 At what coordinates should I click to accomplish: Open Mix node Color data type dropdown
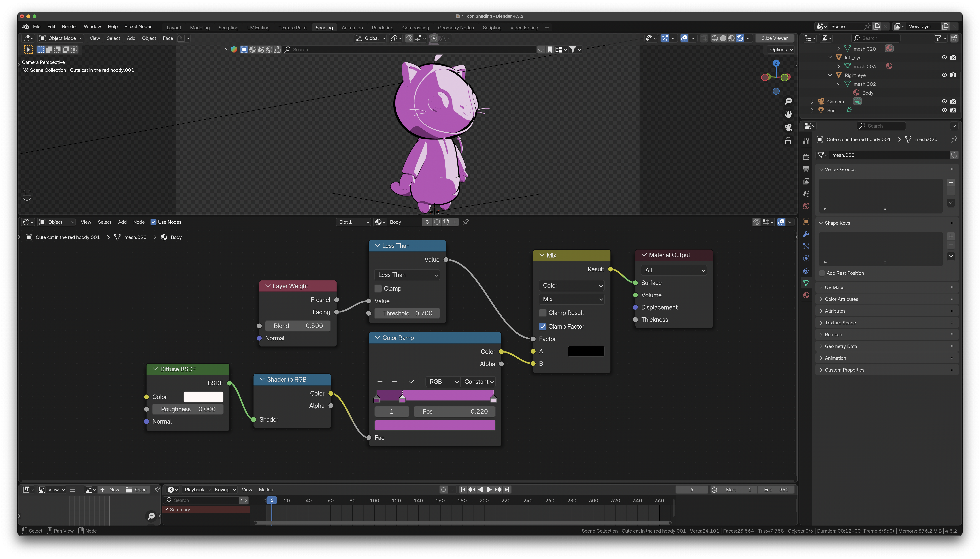(x=572, y=286)
